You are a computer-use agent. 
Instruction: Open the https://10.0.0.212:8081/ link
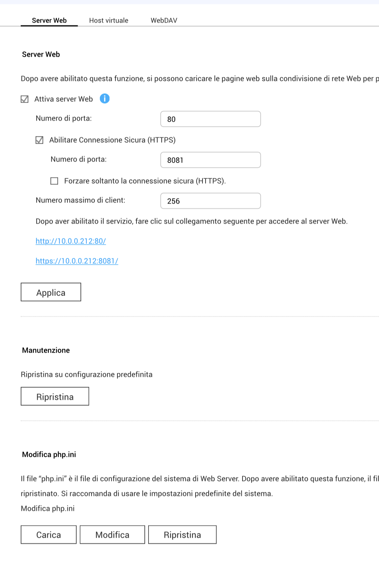pyautogui.click(x=77, y=261)
